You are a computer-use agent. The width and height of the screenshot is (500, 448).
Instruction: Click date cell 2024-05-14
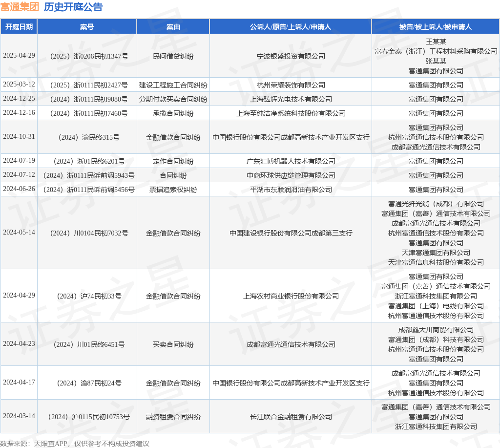pos(19,232)
